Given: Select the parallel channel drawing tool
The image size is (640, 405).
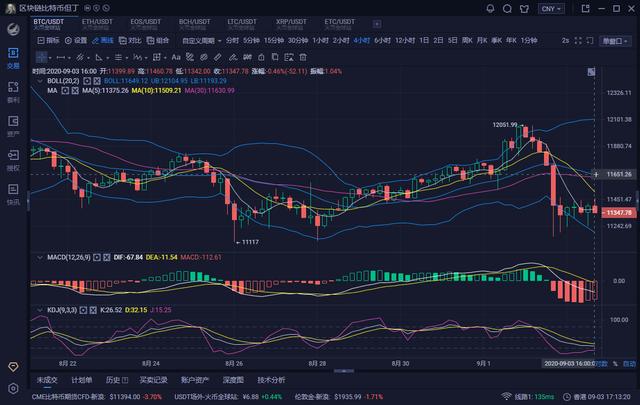Looking at the screenshot, I should point(80,57).
